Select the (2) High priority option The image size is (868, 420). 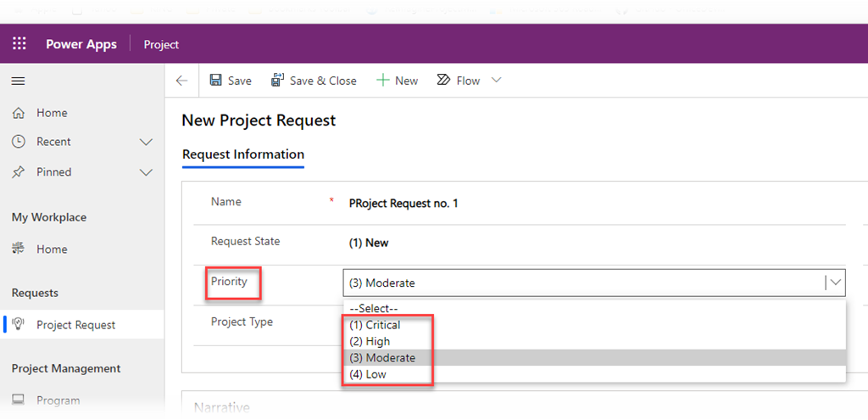370,341
